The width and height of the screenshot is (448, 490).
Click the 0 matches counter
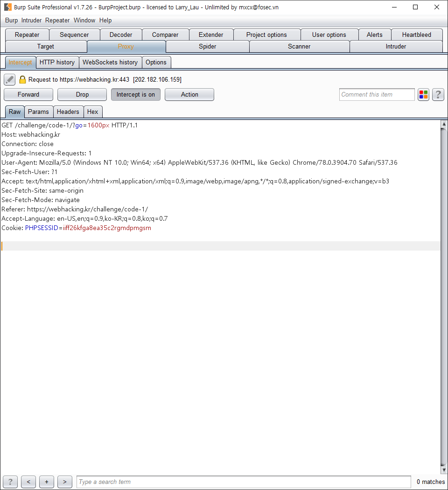coord(431,482)
